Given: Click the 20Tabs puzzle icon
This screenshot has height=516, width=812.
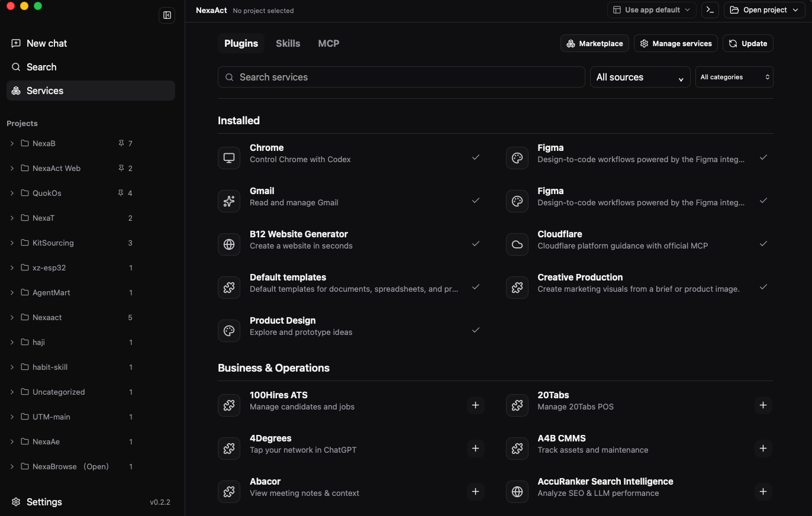Looking at the screenshot, I should [517, 405].
